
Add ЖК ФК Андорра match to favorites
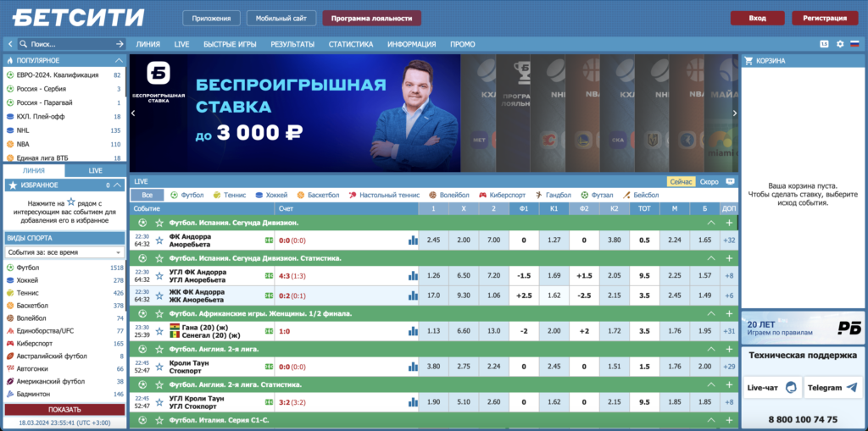pyautogui.click(x=159, y=296)
